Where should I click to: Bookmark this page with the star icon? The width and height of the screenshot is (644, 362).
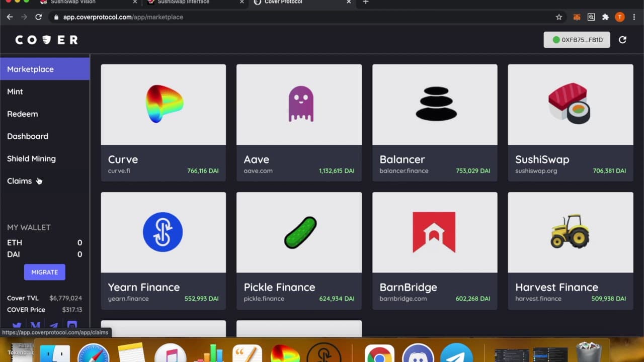click(x=559, y=17)
